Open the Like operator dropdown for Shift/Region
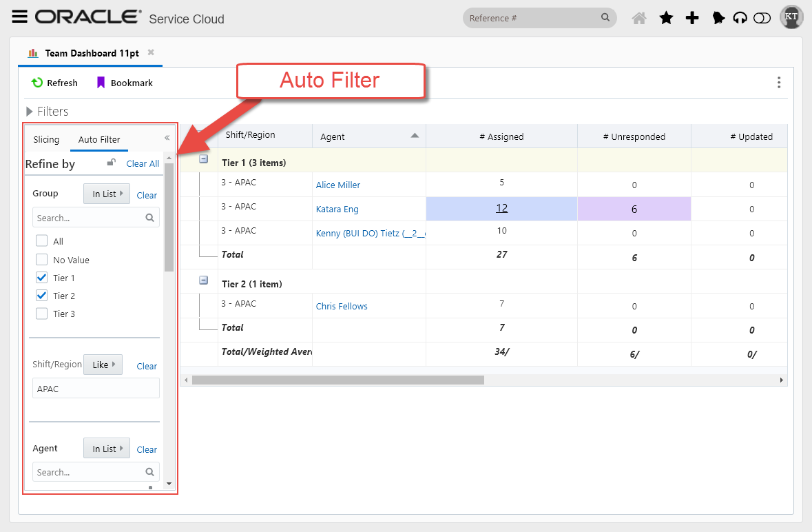 (103, 364)
